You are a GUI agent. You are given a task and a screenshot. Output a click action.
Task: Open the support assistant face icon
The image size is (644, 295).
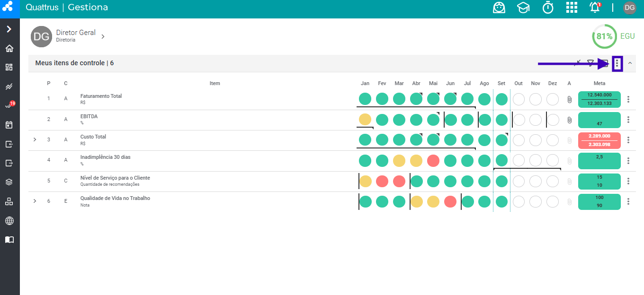pos(499,8)
